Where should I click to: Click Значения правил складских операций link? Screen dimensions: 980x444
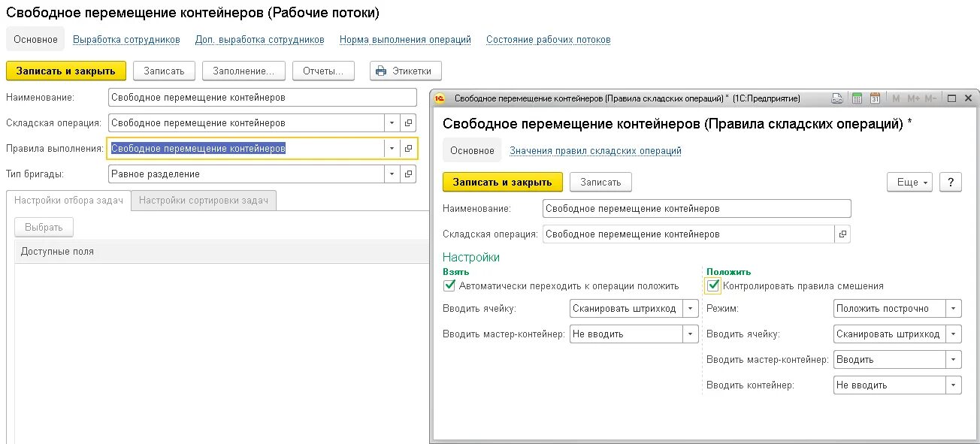pyautogui.click(x=595, y=151)
